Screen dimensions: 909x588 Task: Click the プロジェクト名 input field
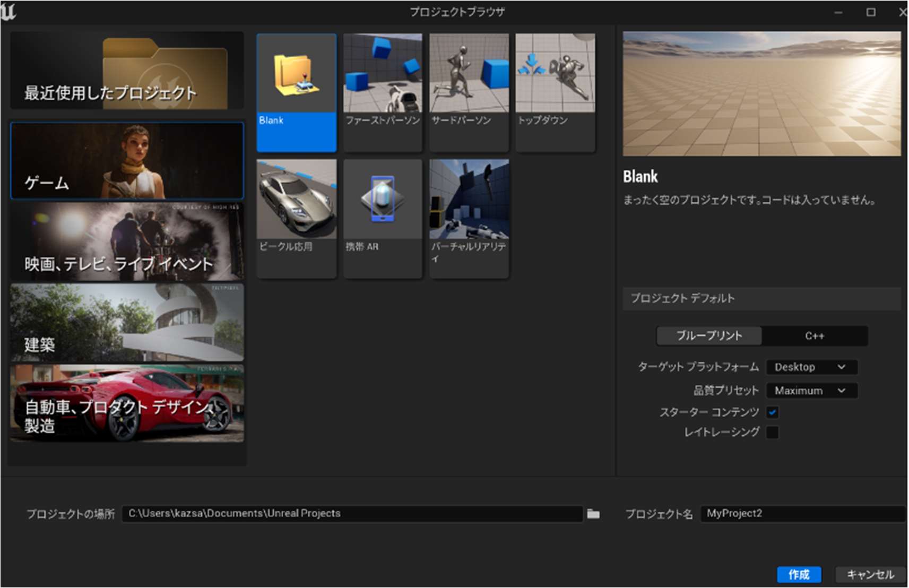(x=801, y=514)
